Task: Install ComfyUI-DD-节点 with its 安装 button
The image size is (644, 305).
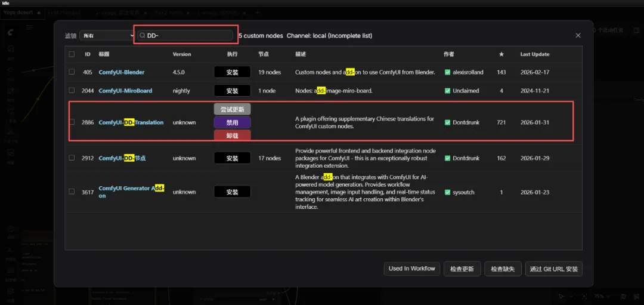Action: pyautogui.click(x=232, y=158)
